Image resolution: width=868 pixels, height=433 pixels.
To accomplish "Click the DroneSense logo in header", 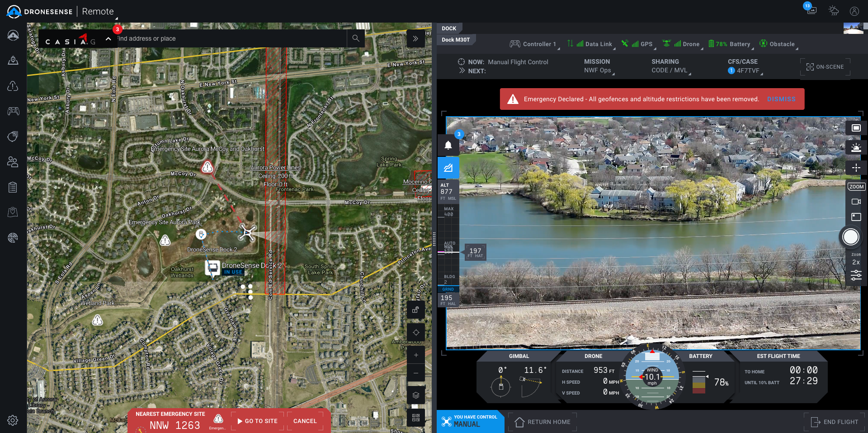I will tap(39, 11).
